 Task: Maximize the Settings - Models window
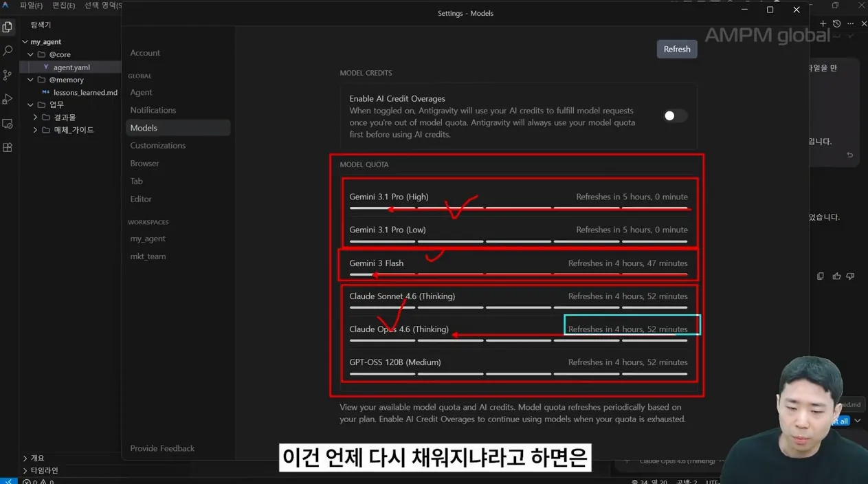tap(770, 10)
